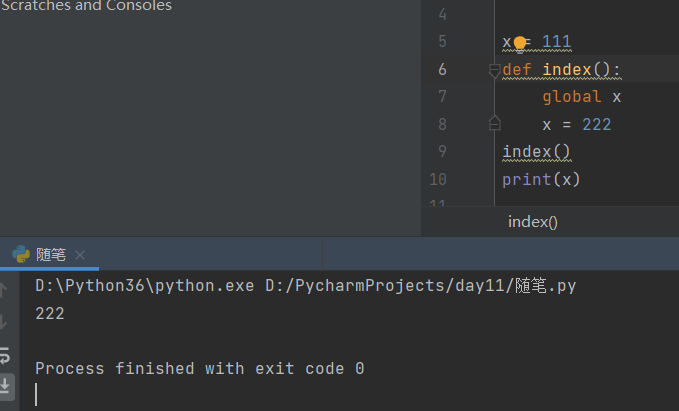
Task: Toggle scroll to end in Run console
Action: 7,384
